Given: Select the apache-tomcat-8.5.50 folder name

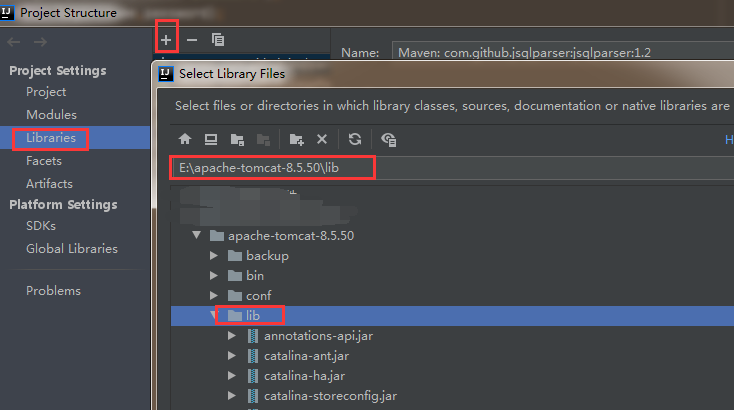Looking at the screenshot, I should 291,235.
